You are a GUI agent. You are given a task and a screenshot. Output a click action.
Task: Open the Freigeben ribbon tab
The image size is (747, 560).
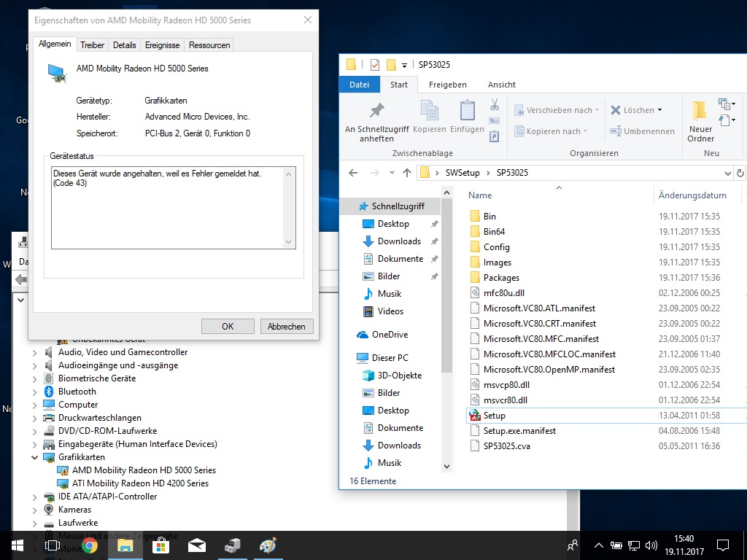coord(447,85)
